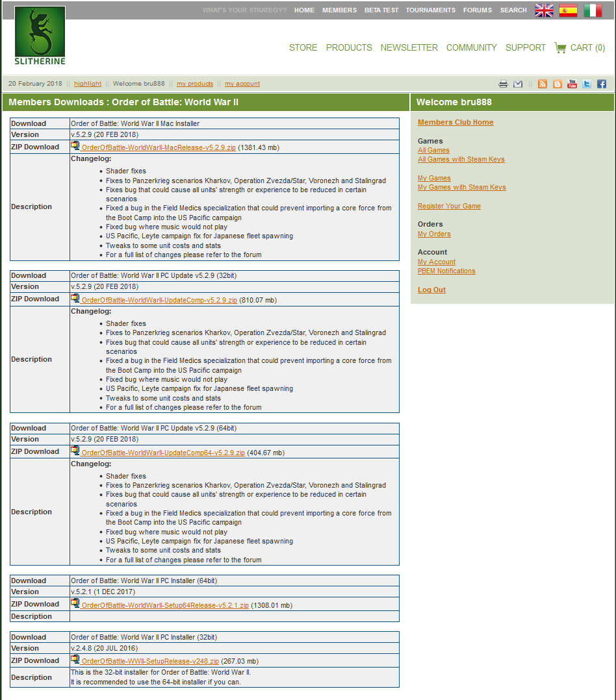Open MEMBERS in top navigation

[339, 10]
